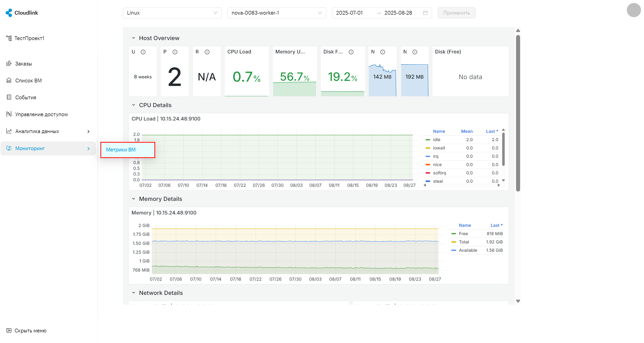
Task: Sort Memory legend by Name column
Action: click(x=465, y=225)
